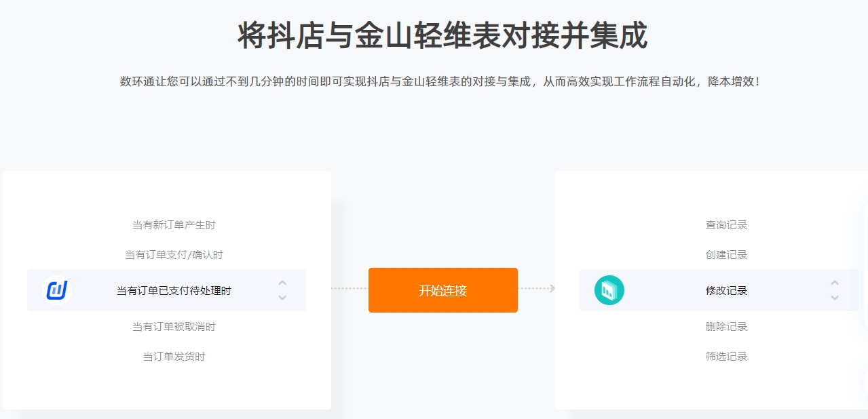Choose the 当订单发货时 trigger option
868x419 pixels.
[x=174, y=357]
